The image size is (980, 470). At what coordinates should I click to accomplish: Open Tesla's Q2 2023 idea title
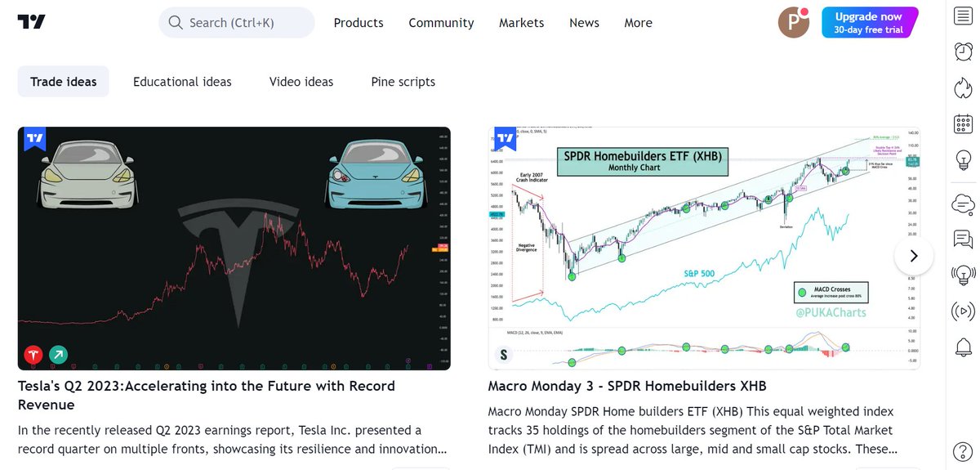click(x=207, y=396)
